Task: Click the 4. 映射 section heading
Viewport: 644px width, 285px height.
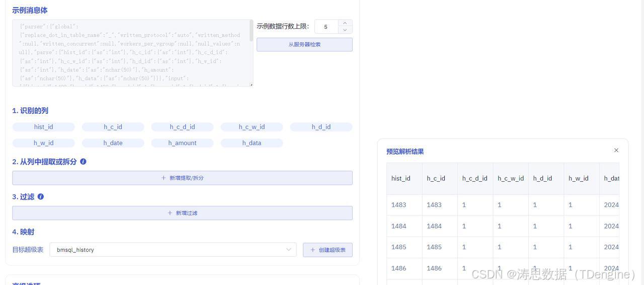Action: (23, 232)
